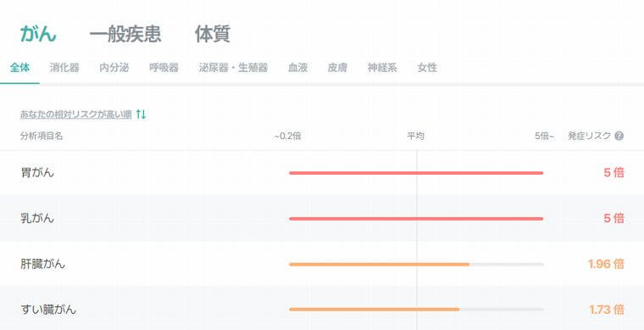The width and height of the screenshot is (644, 330).
Task: Open the 乳がん result row
Action: (x=322, y=218)
